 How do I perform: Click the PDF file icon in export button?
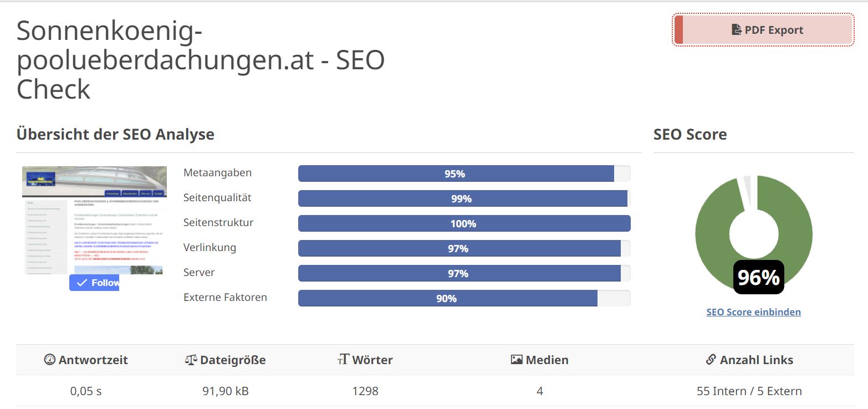[x=737, y=30]
